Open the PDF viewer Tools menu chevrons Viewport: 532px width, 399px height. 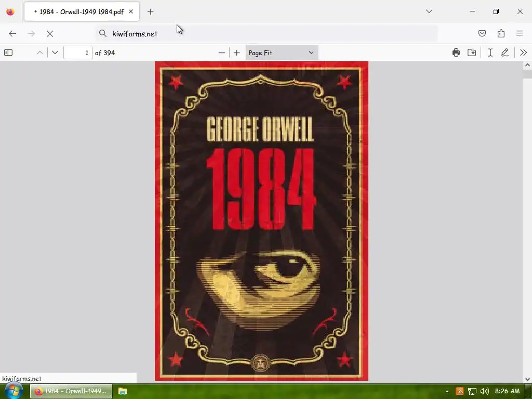(x=523, y=52)
